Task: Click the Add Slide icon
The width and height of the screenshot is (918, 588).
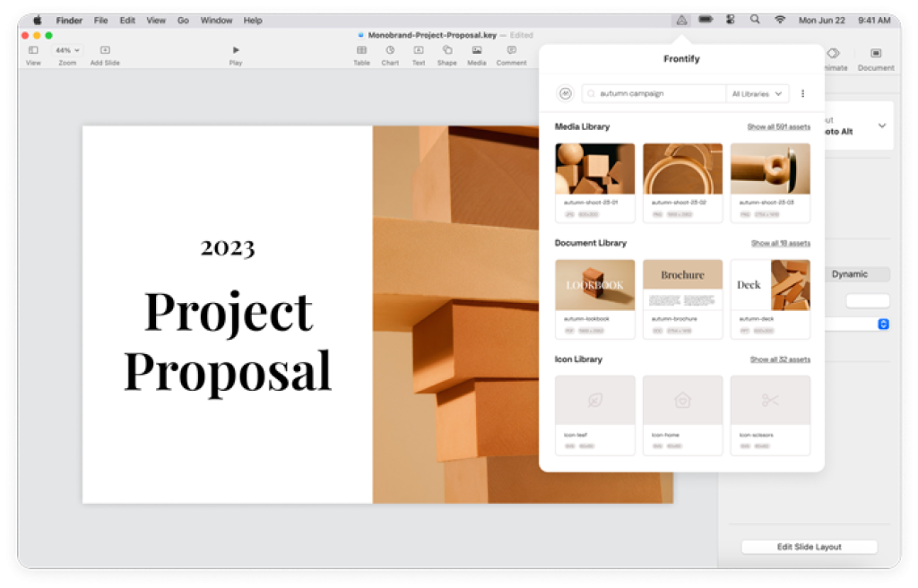Action: coord(105,51)
